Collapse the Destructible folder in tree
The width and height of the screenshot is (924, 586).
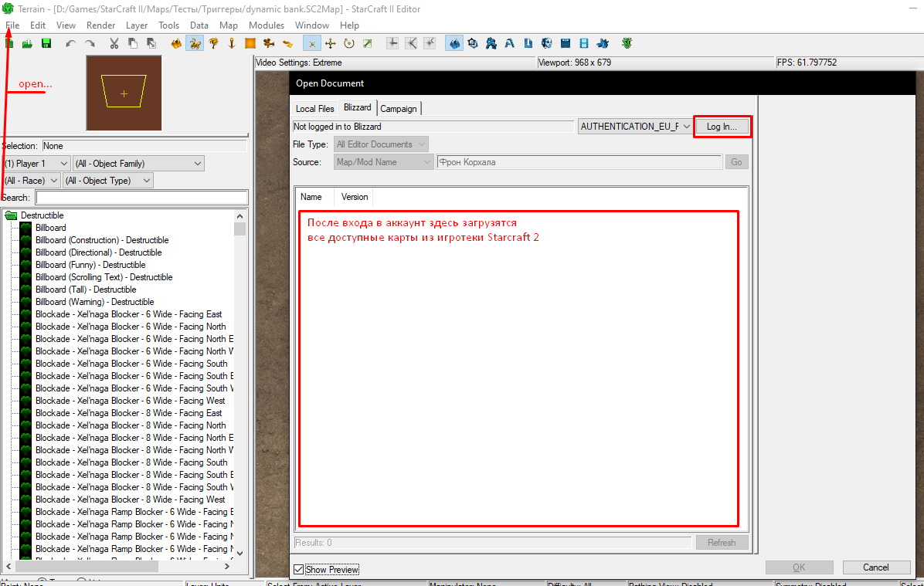click(x=11, y=215)
